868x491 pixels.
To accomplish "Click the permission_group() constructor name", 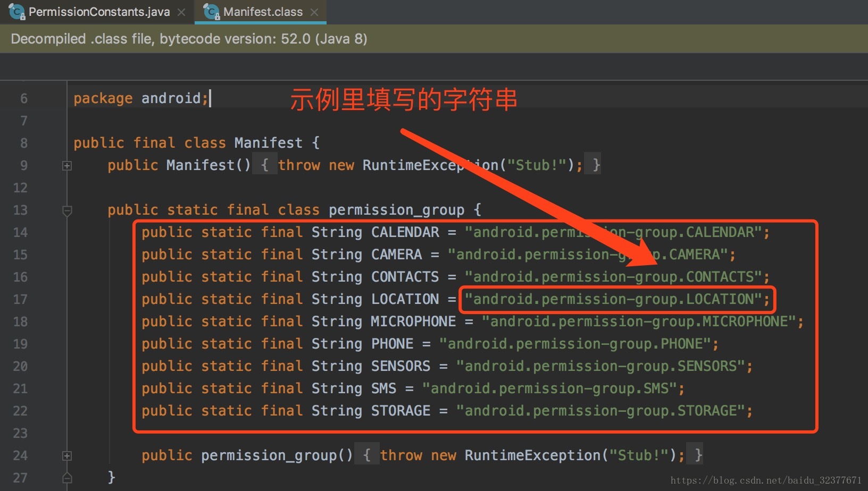I will (x=269, y=455).
